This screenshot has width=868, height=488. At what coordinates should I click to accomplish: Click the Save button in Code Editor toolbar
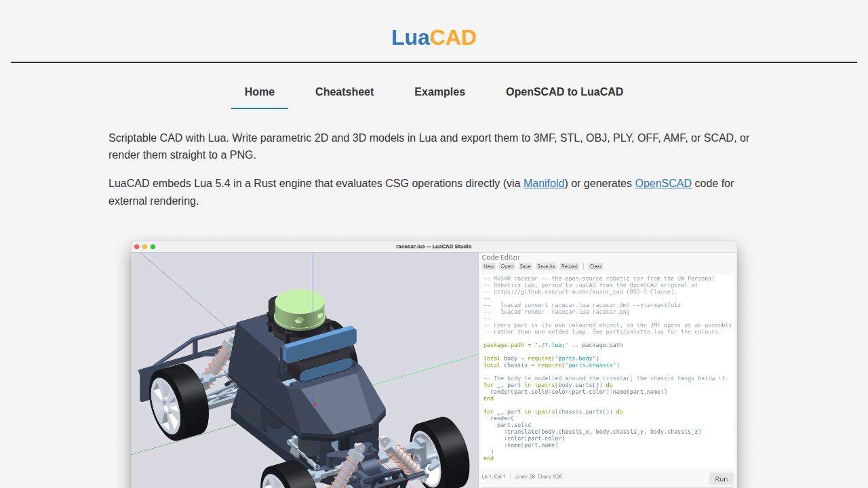(x=526, y=266)
